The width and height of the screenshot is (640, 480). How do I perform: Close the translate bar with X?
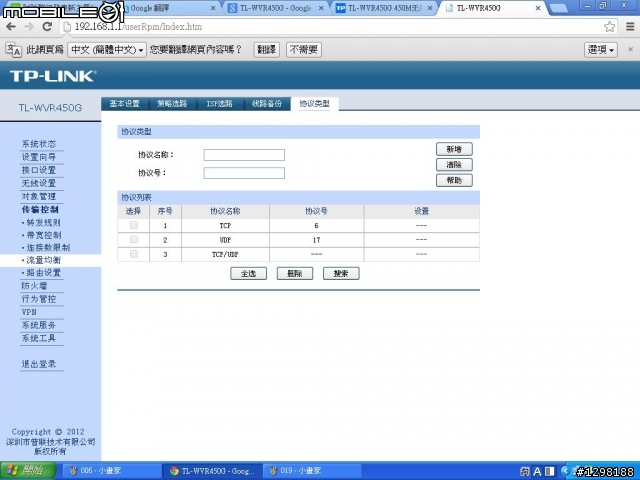point(630,49)
